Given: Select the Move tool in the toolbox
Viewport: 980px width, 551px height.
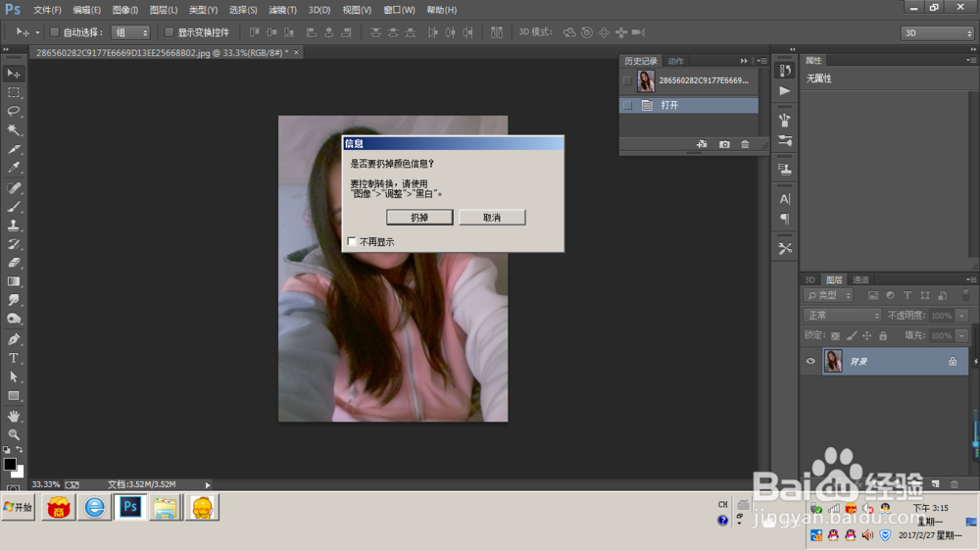Looking at the screenshot, I should point(13,74).
